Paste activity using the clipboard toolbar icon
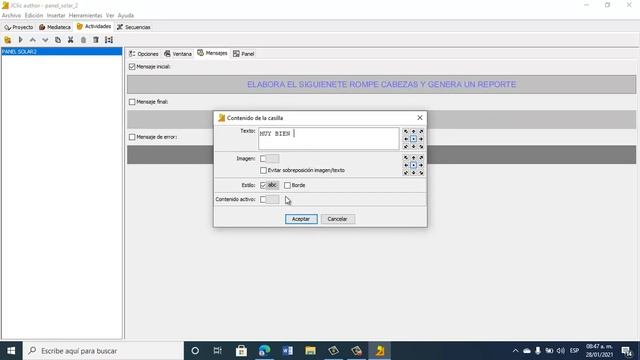The image size is (640, 360). (x=83, y=40)
